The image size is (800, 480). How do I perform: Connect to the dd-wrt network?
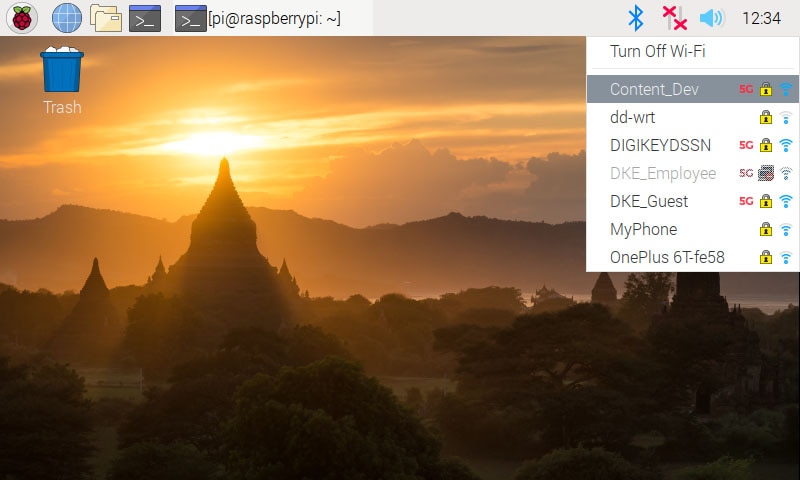pos(693,117)
